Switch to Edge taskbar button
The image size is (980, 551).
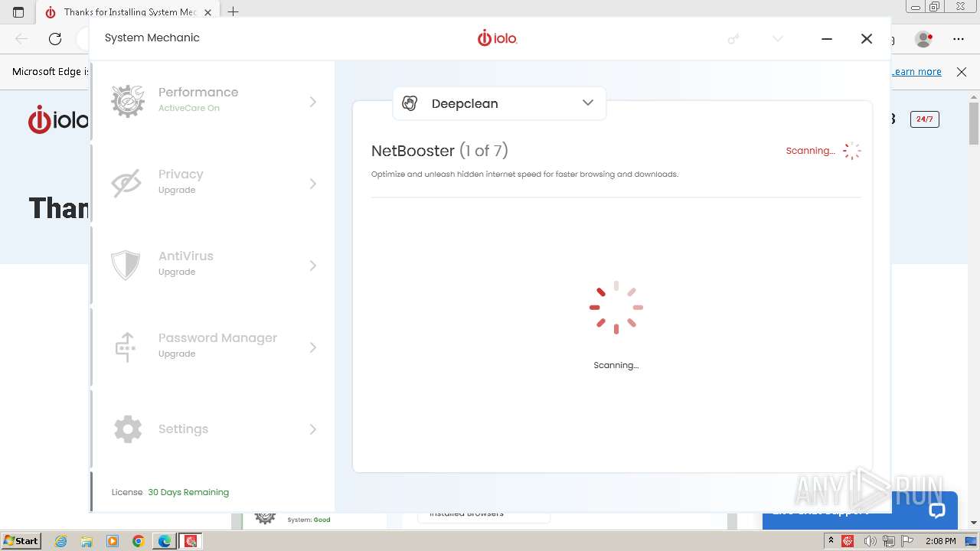tap(165, 541)
